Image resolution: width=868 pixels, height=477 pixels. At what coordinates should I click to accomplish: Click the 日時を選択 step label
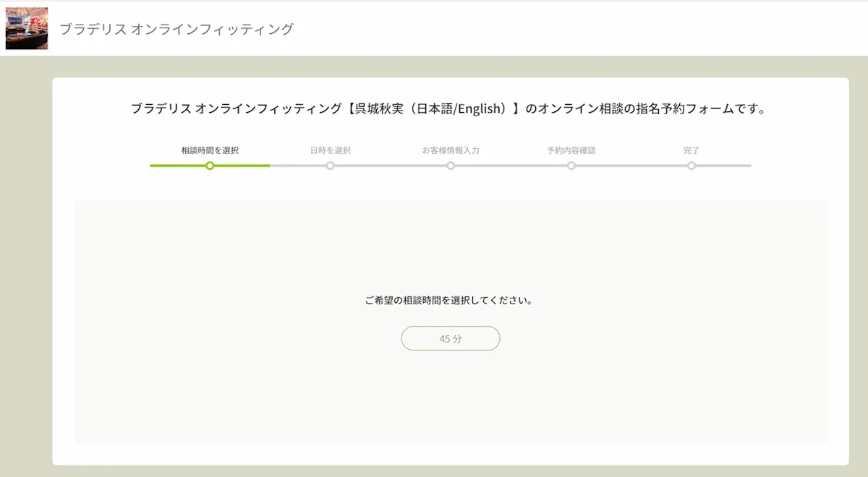pyautogui.click(x=331, y=150)
